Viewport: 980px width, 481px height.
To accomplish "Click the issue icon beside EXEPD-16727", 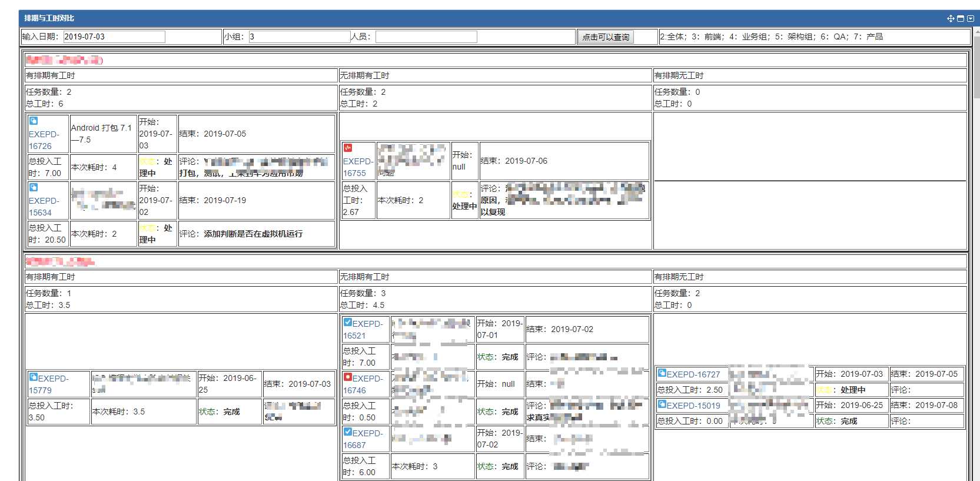I will (x=662, y=373).
